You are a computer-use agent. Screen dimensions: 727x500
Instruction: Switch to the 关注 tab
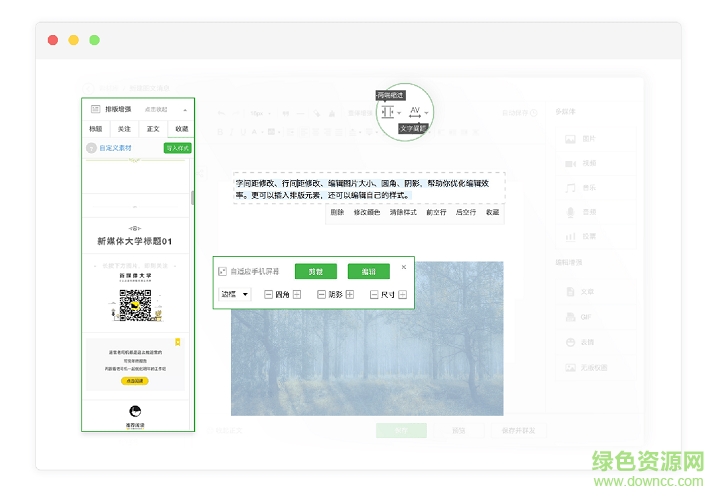[x=124, y=129]
